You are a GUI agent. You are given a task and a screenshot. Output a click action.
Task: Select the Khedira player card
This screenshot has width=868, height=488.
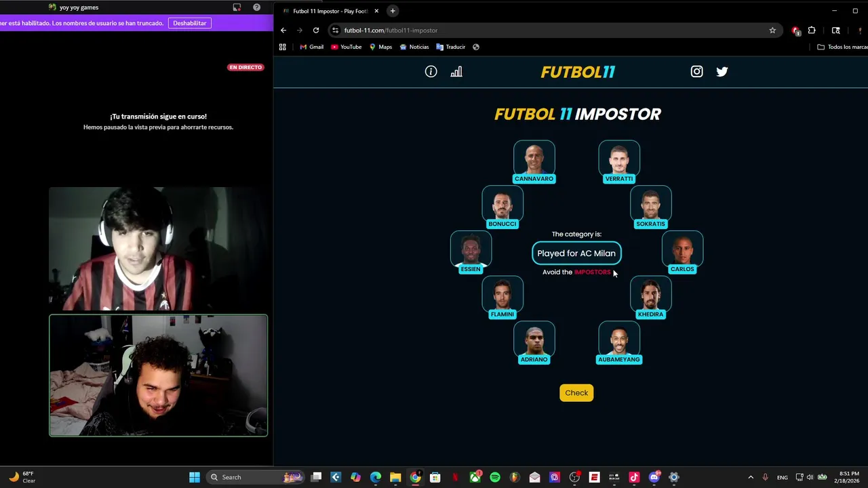[650, 298]
